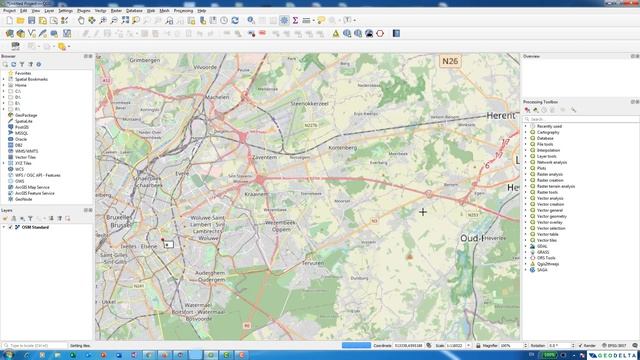Click the EPSG:3857 CRS button

614,346
